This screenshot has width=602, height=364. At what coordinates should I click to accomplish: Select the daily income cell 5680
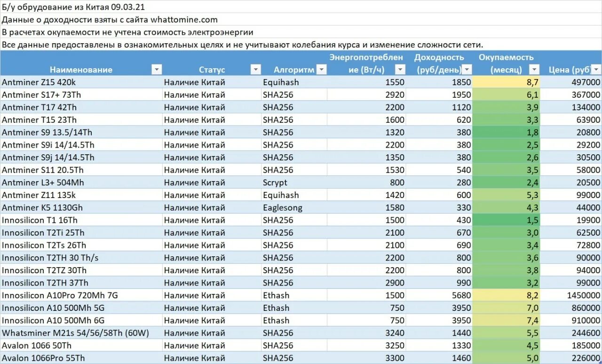[439, 295]
